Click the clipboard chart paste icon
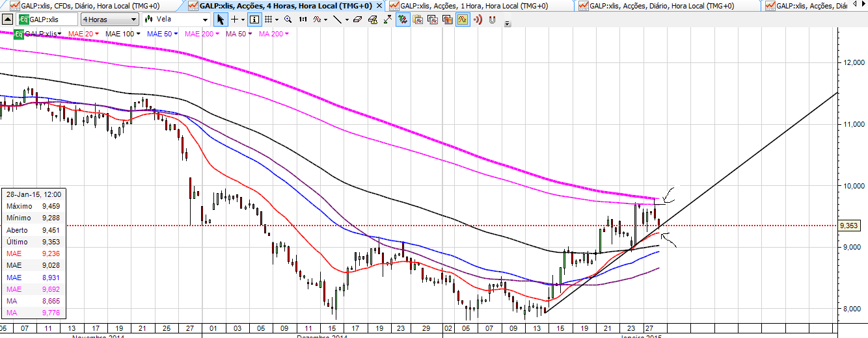Screen dimensions: 868x338 pyautogui.click(x=418, y=19)
